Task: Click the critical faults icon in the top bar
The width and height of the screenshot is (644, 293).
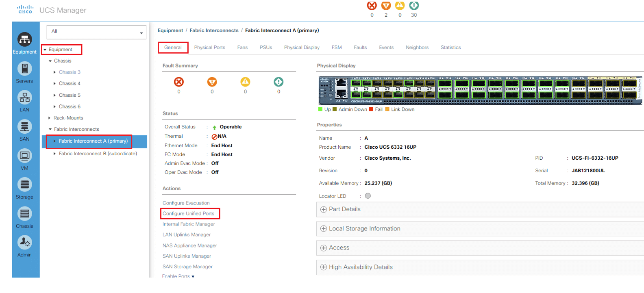Action: coord(372,6)
